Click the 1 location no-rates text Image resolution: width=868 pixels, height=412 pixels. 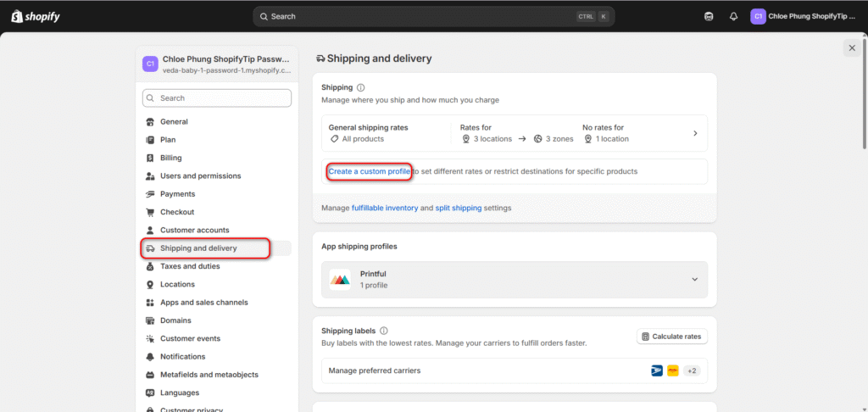click(x=612, y=139)
